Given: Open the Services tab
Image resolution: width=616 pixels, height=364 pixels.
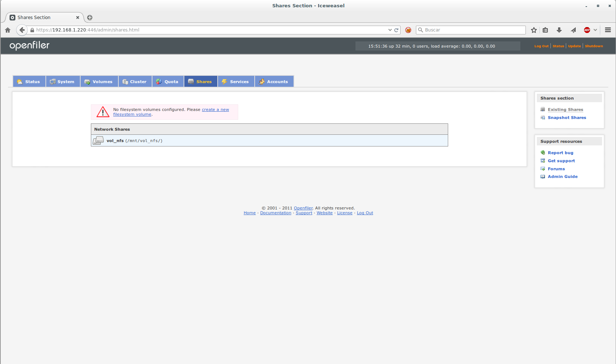Looking at the screenshot, I should pyautogui.click(x=236, y=82).
